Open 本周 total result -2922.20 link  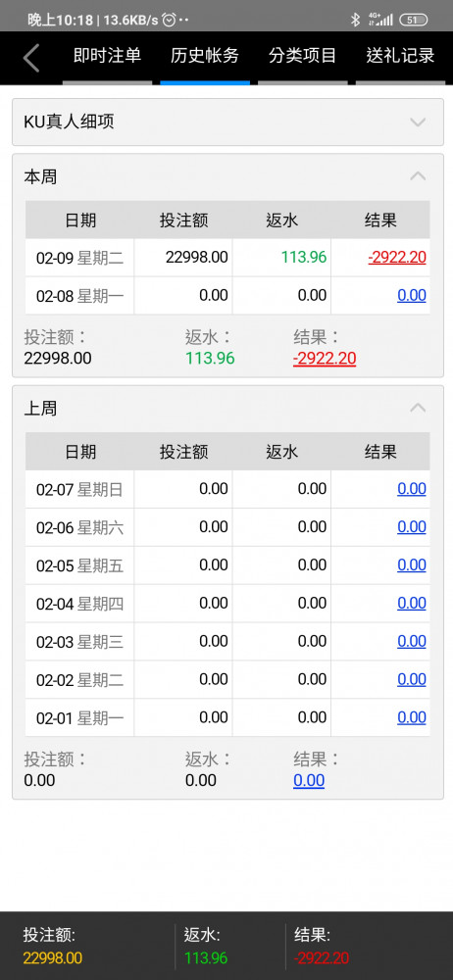tap(325, 358)
